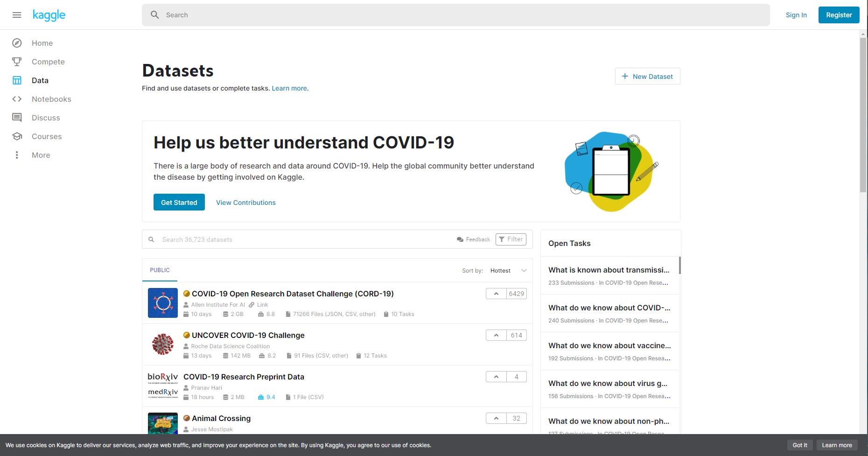This screenshot has width=868, height=456.
Task: Open the UNCOVER COVID-19 virus thumbnail
Action: tap(163, 344)
